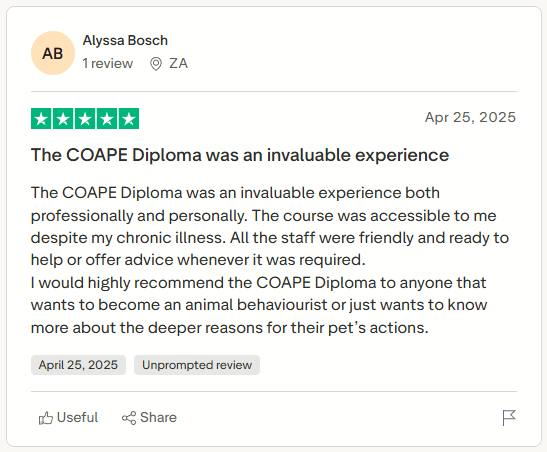Click the fourth green rating star
The height and width of the screenshot is (452, 547).
click(107, 119)
